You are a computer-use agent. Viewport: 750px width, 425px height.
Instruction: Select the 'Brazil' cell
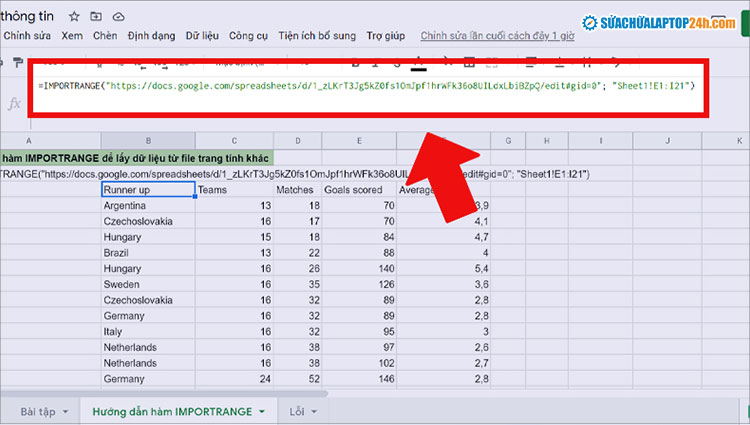click(148, 253)
